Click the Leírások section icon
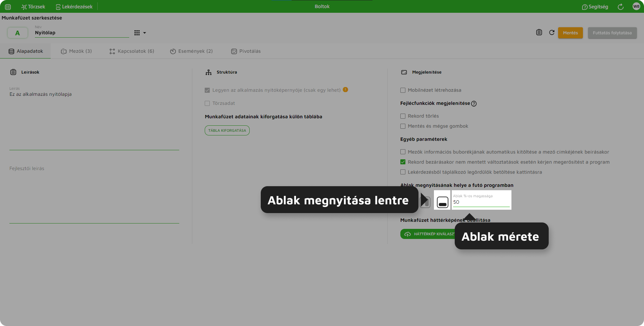 (x=13, y=72)
